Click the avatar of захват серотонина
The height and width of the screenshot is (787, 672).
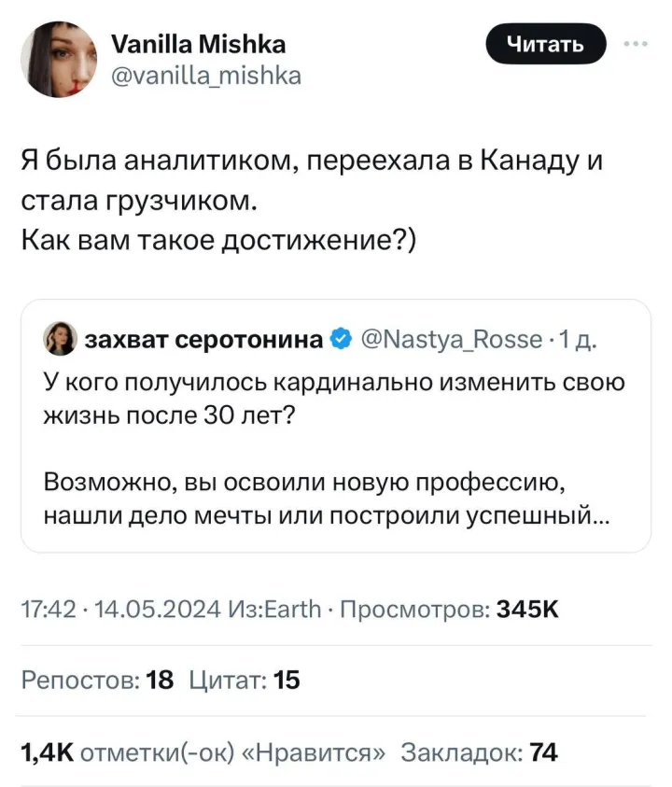click(60, 338)
